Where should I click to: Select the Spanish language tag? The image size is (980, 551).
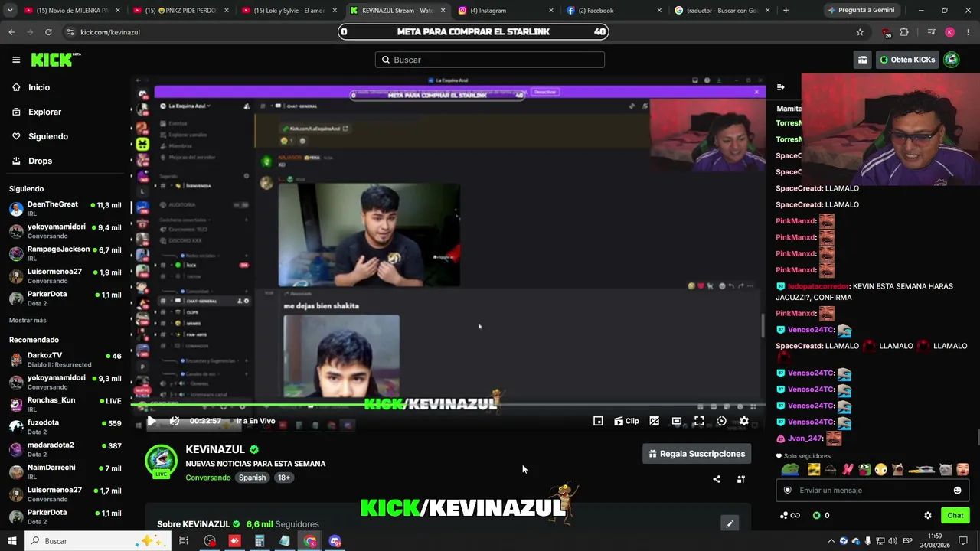252,478
